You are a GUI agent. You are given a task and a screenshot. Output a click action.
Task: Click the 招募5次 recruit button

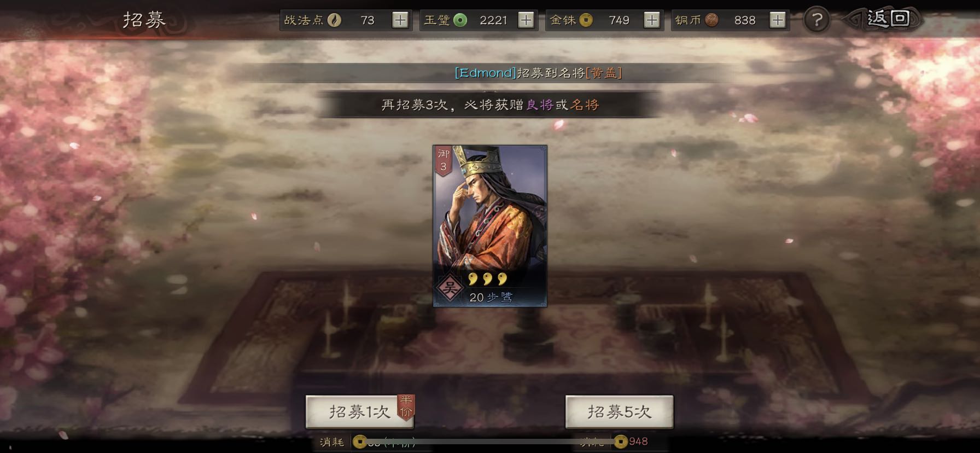619,411
